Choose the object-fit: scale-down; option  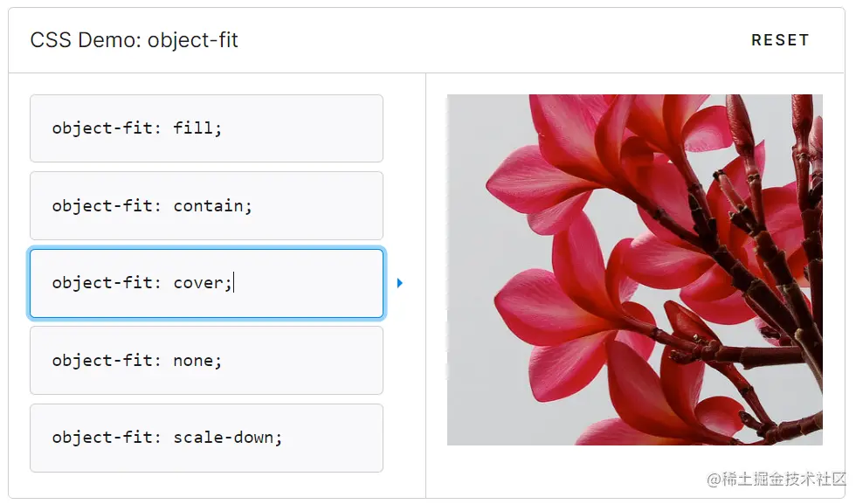coord(206,438)
